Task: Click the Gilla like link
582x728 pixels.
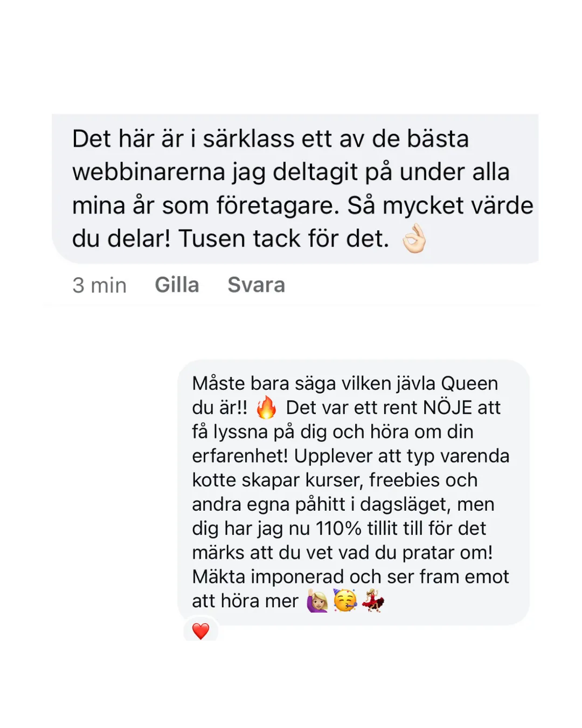Action: click(177, 285)
